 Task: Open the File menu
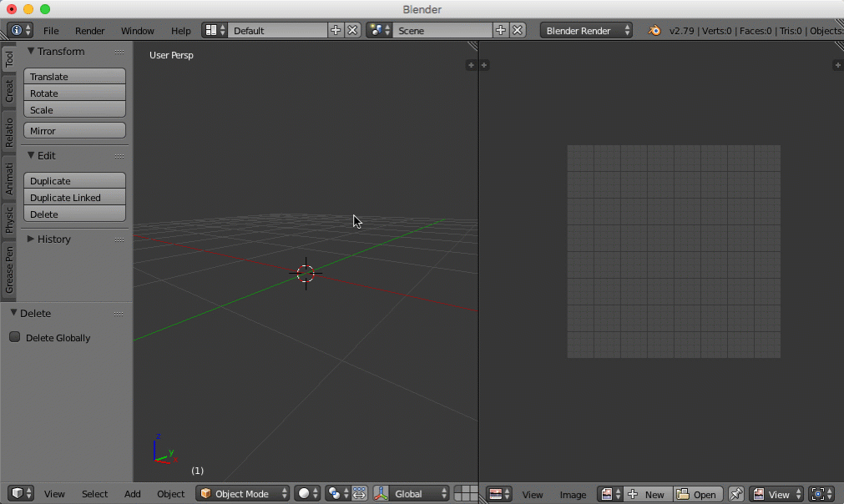(x=51, y=31)
